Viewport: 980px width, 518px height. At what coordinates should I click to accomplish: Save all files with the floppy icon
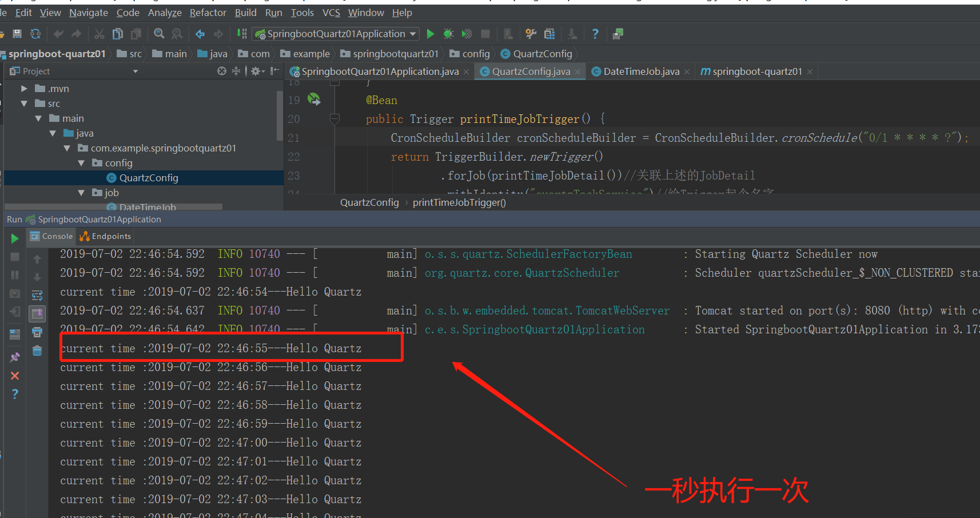coord(17,34)
